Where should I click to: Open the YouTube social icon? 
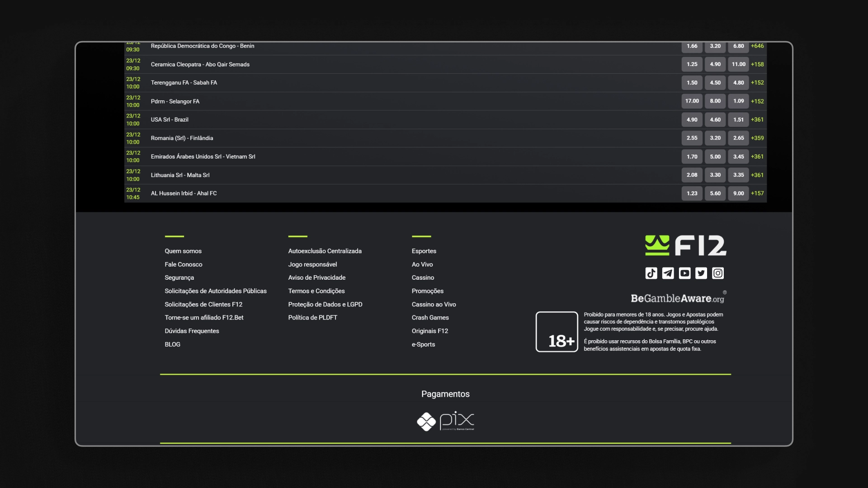tap(684, 273)
